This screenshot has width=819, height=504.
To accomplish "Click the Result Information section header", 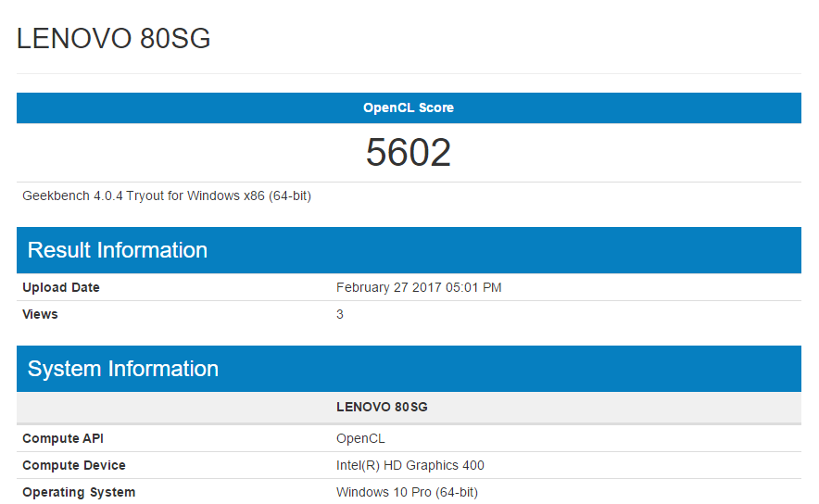I will [x=118, y=250].
